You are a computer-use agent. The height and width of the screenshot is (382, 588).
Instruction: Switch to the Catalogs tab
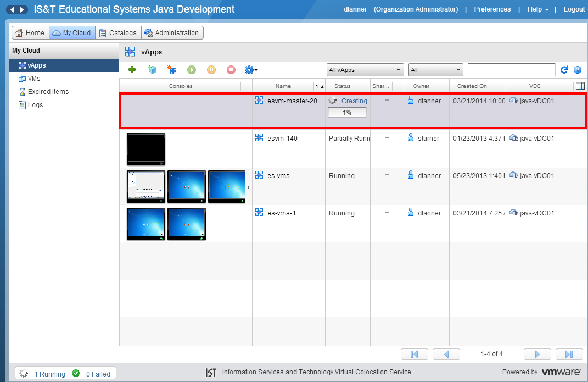click(117, 33)
